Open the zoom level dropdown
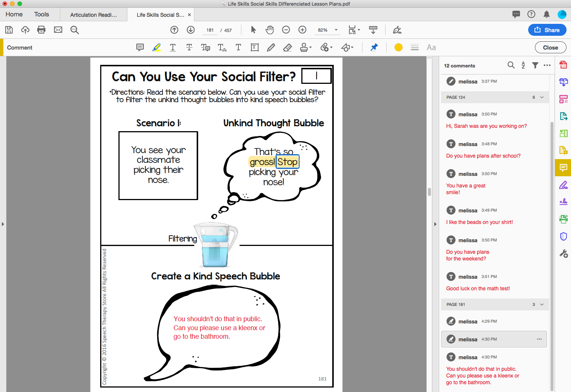571x392 pixels. pos(336,30)
